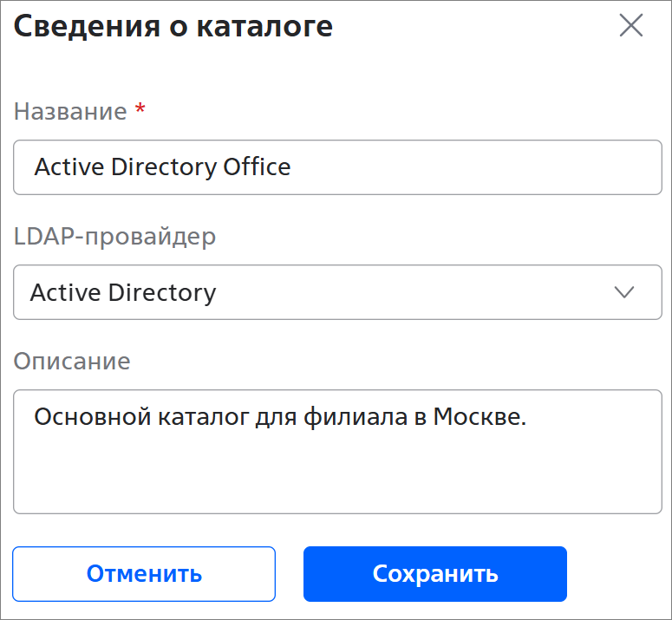Close the Сведения о каталоге dialog

[631, 25]
